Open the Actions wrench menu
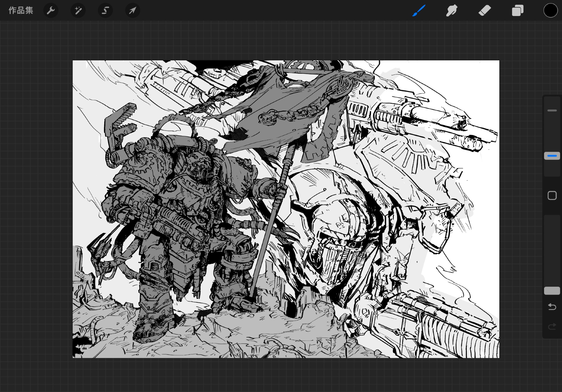Viewport: 562px width, 392px height. tap(51, 11)
